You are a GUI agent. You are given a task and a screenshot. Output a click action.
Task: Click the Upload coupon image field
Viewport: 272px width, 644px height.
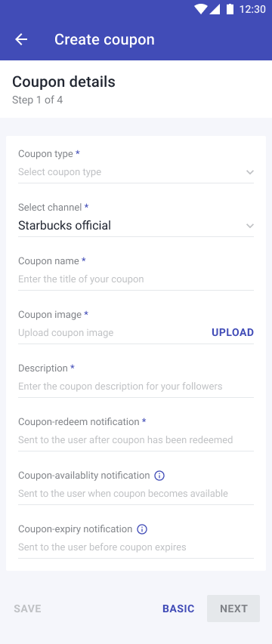[x=111, y=333]
